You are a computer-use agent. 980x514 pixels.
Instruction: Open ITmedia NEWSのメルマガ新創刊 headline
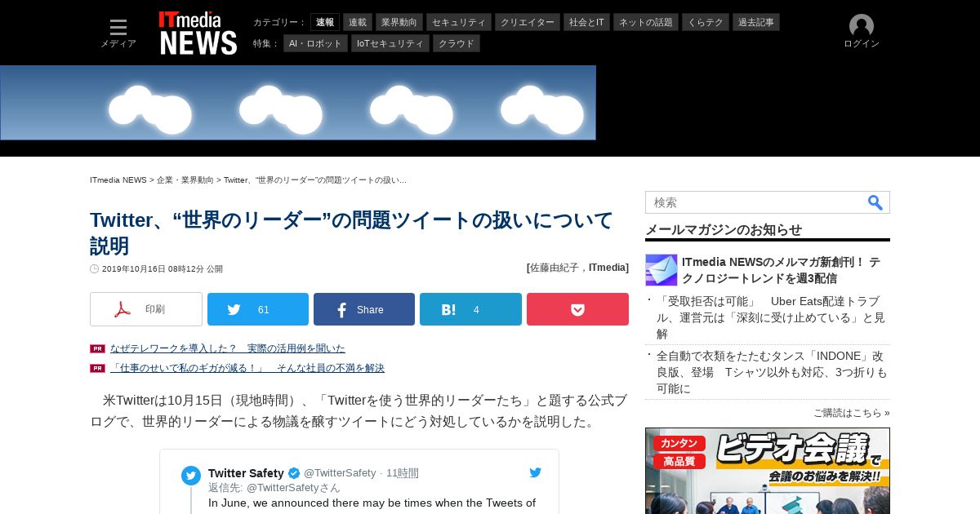point(781,270)
